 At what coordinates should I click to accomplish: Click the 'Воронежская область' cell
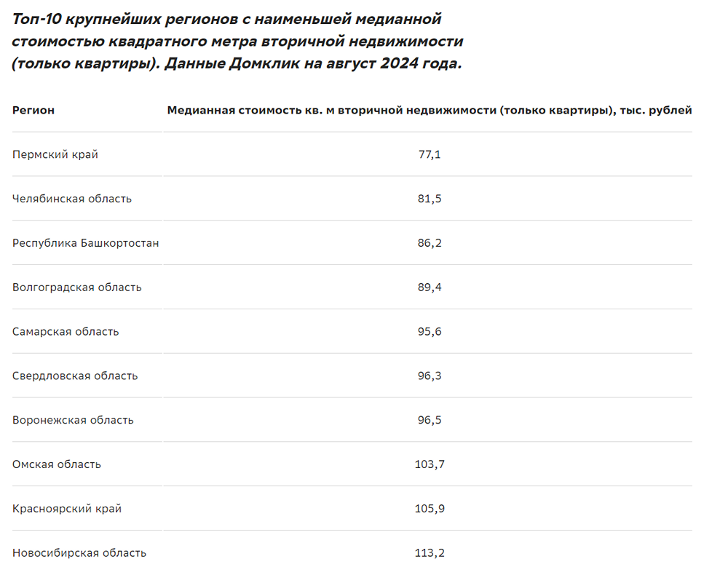pyautogui.click(x=73, y=420)
